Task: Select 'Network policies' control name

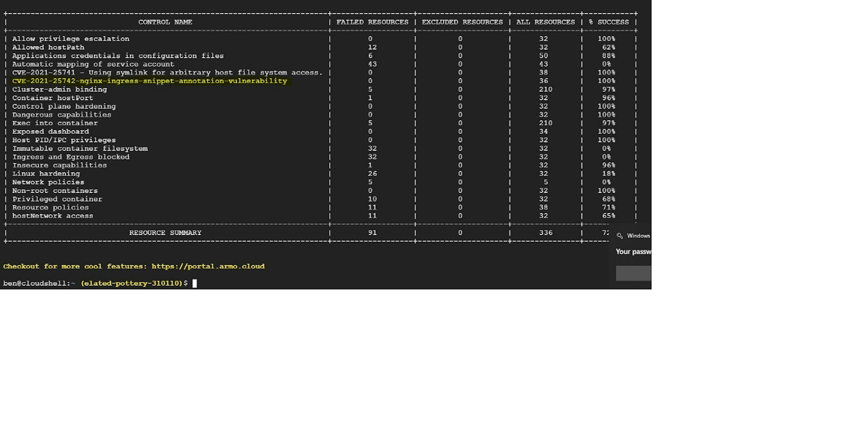Action: tap(48, 182)
